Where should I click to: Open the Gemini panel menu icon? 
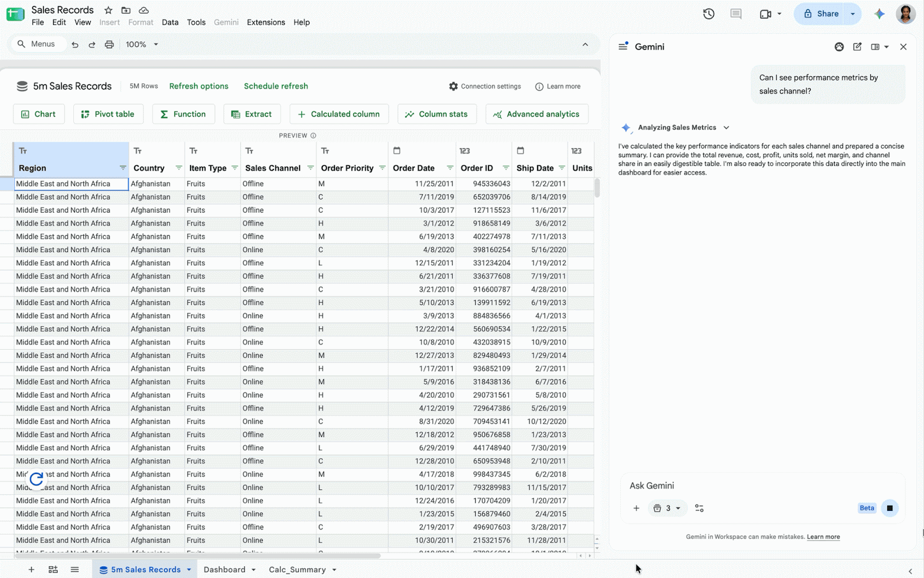click(x=623, y=46)
